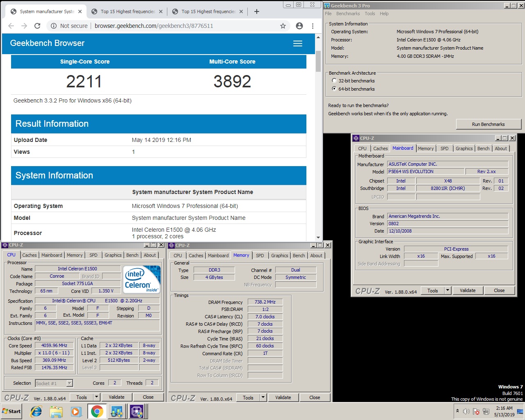525x420 pixels.
Task: Open Tools dropdown arrow in Mainboard window
Action: tap(447, 290)
